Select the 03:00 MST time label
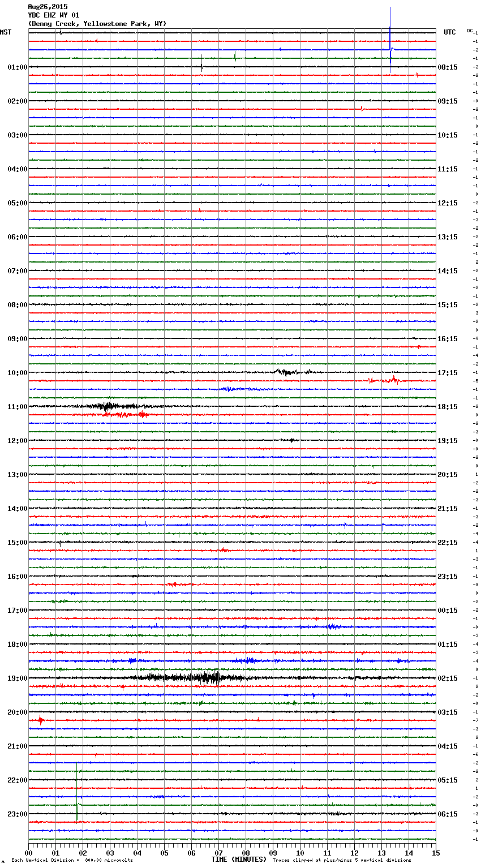481x868 pixels. [x=18, y=135]
